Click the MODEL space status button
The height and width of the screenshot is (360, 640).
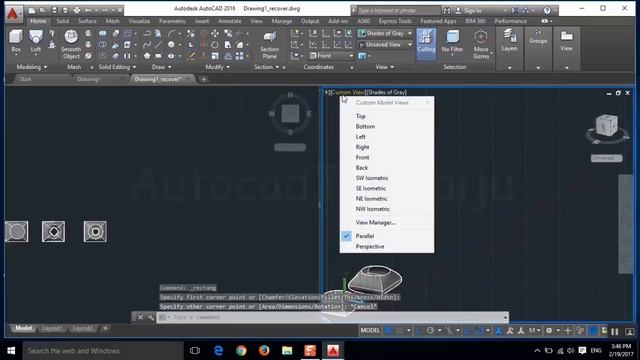point(370,330)
